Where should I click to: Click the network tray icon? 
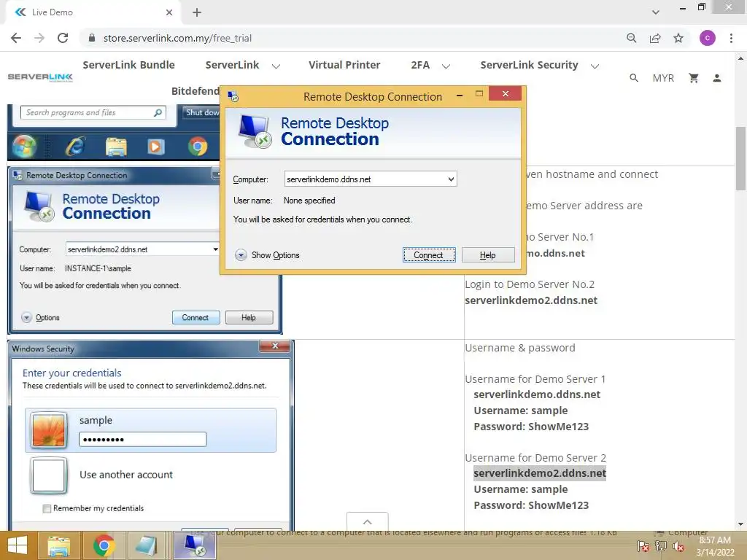click(x=661, y=546)
